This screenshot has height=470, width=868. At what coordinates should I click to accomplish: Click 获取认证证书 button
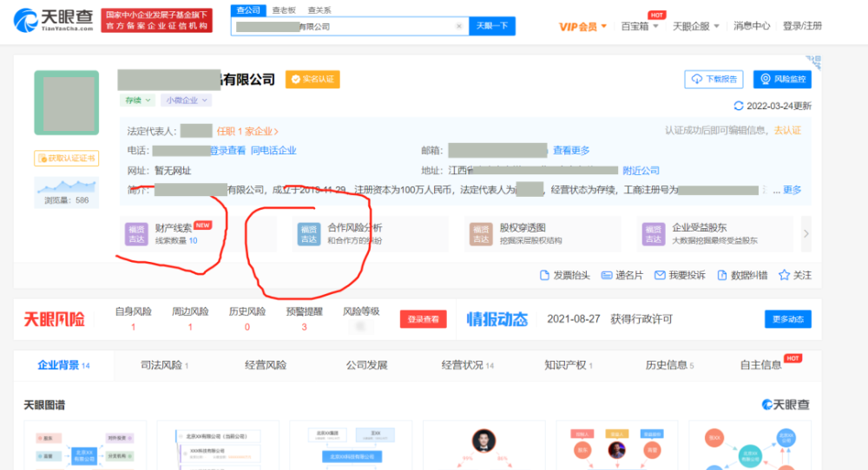point(67,158)
